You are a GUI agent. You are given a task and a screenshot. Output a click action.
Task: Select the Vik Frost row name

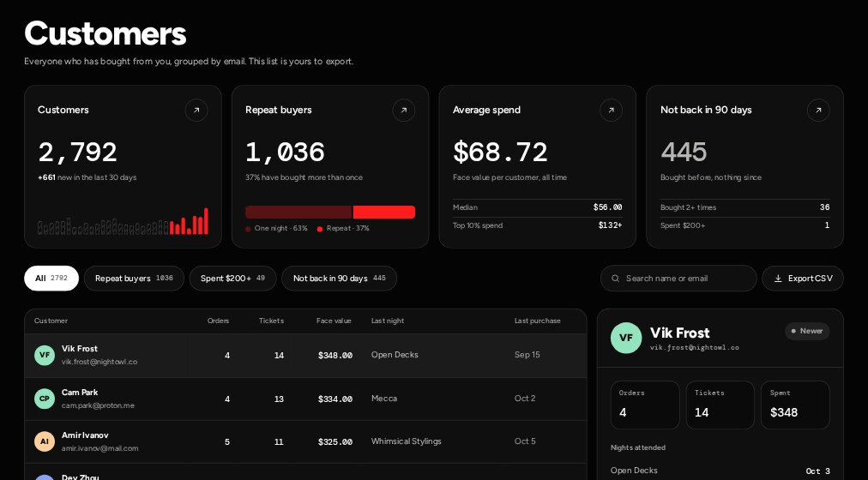click(80, 348)
